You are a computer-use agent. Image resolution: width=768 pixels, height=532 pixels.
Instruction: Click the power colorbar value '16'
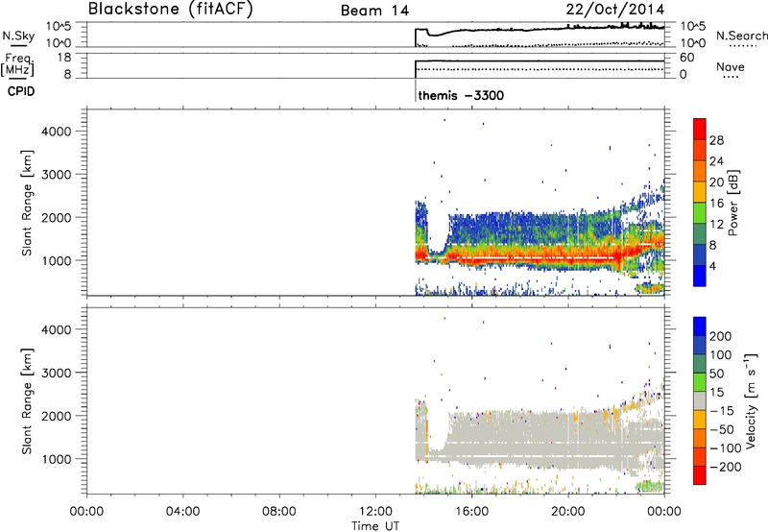pos(716,204)
